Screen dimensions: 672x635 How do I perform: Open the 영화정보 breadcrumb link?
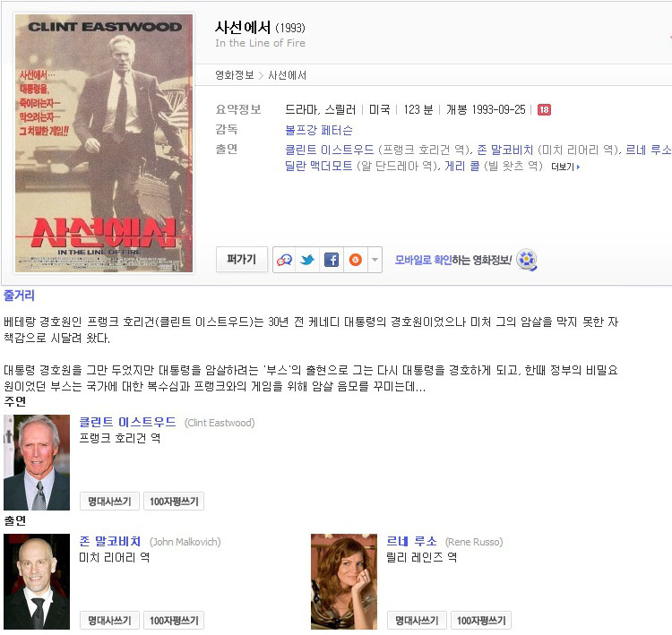(x=235, y=75)
